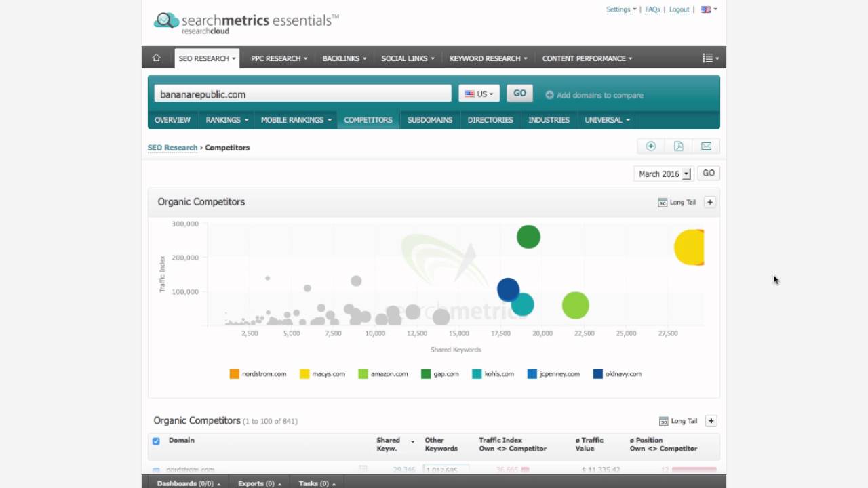The height and width of the screenshot is (488, 868).
Task: Open the PPC Research dropdown menu
Action: click(x=279, y=58)
